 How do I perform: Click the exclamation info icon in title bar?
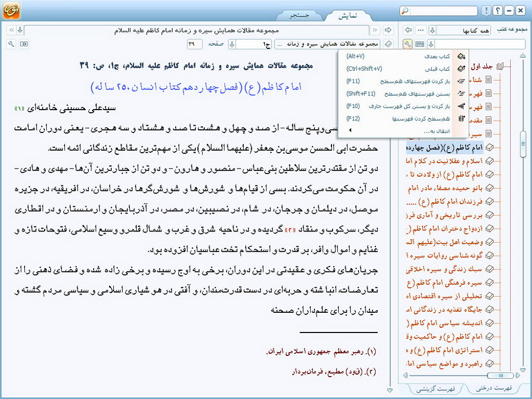(x=486, y=11)
